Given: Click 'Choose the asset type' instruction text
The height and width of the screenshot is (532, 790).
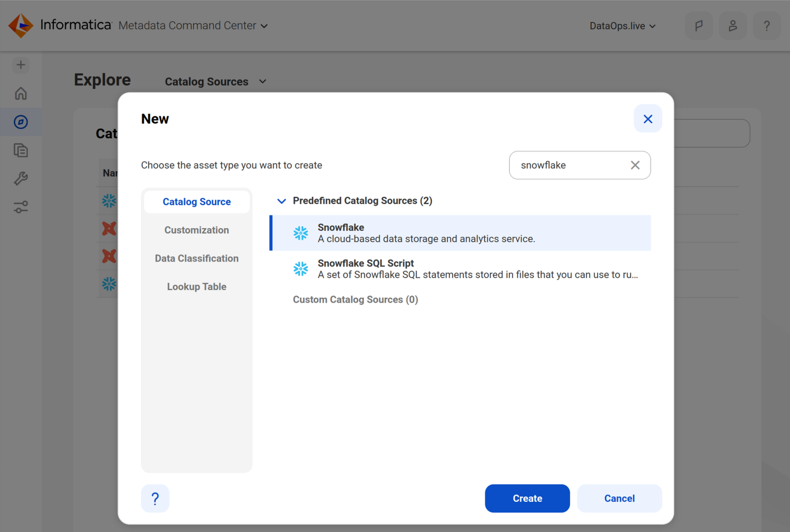Looking at the screenshot, I should tap(232, 165).
